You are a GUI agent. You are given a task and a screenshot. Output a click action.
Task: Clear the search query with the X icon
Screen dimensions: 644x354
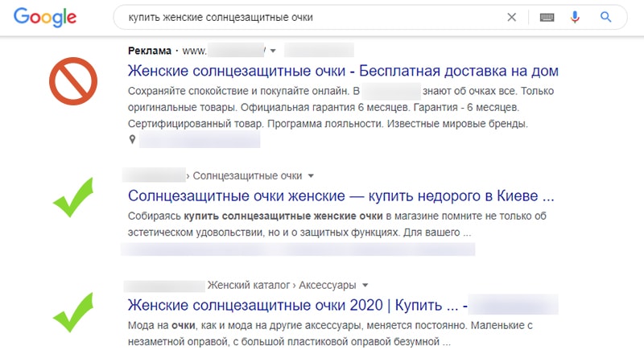[511, 17]
